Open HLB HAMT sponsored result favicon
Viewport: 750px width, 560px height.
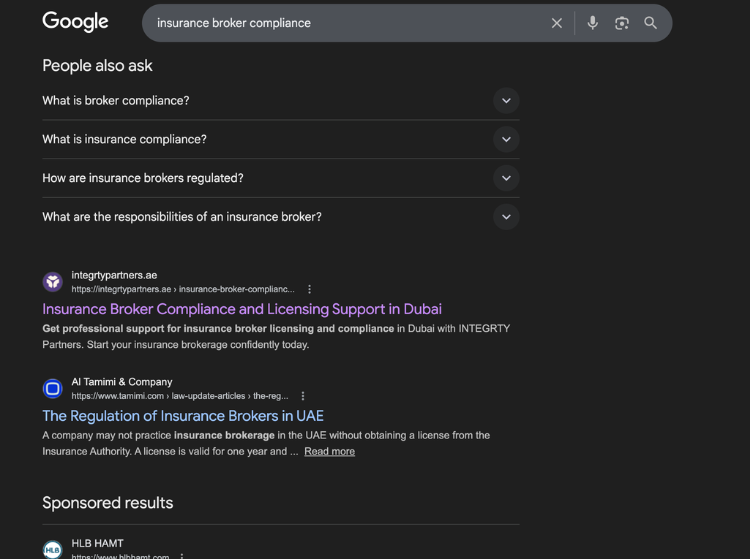(x=53, y=549)
